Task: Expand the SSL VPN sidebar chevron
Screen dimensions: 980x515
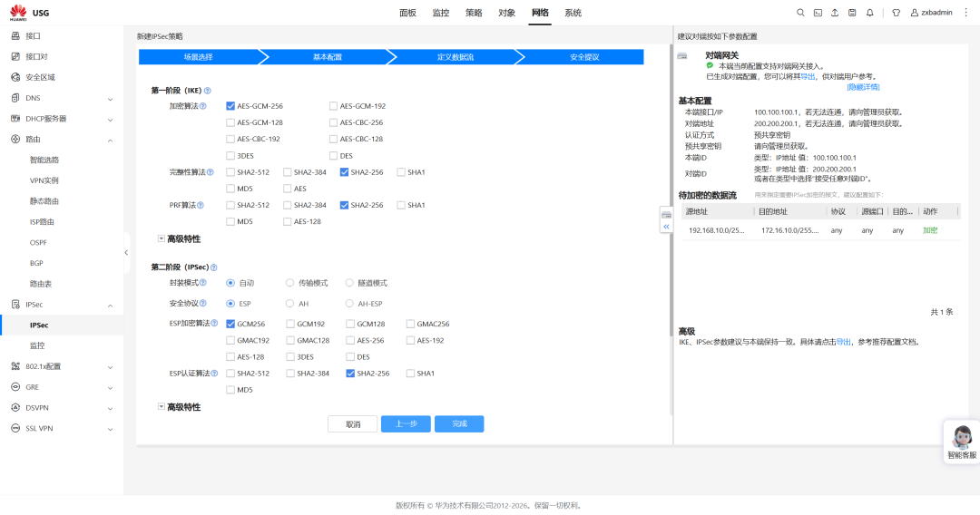Action: click(110, 429)
